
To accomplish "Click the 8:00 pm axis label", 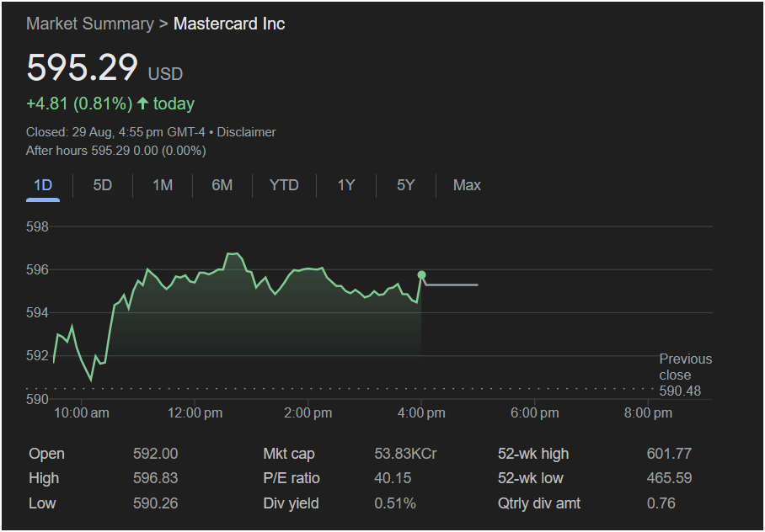I will click(x=648, y=413).
